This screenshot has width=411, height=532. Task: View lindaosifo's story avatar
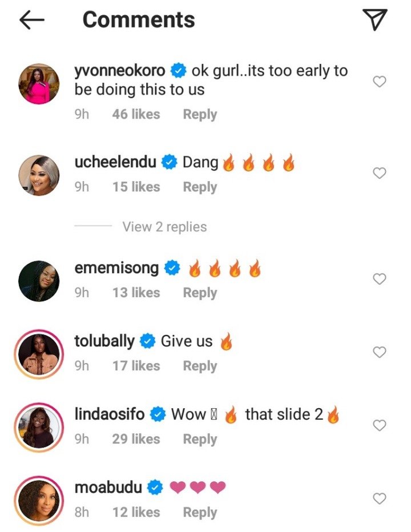coord(39,428)
